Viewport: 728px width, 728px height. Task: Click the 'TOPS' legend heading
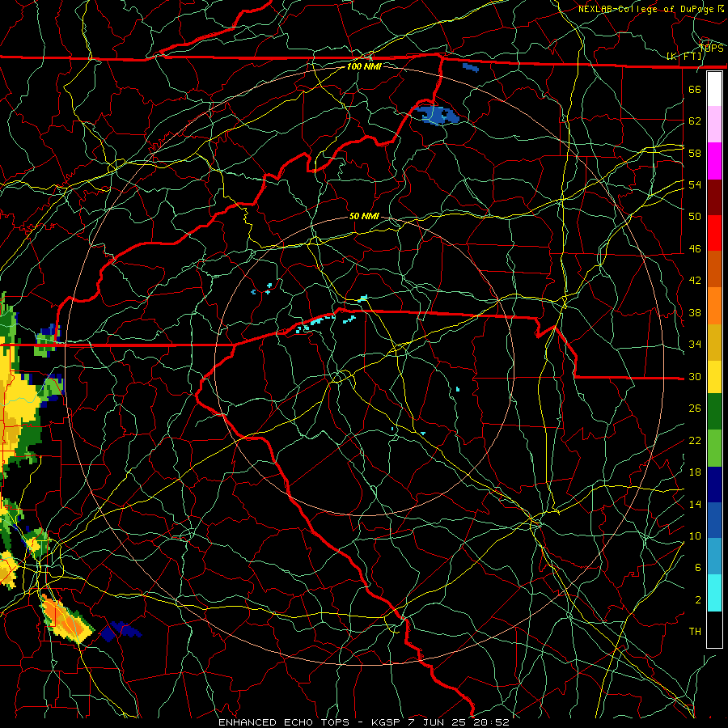pos(711,49)
